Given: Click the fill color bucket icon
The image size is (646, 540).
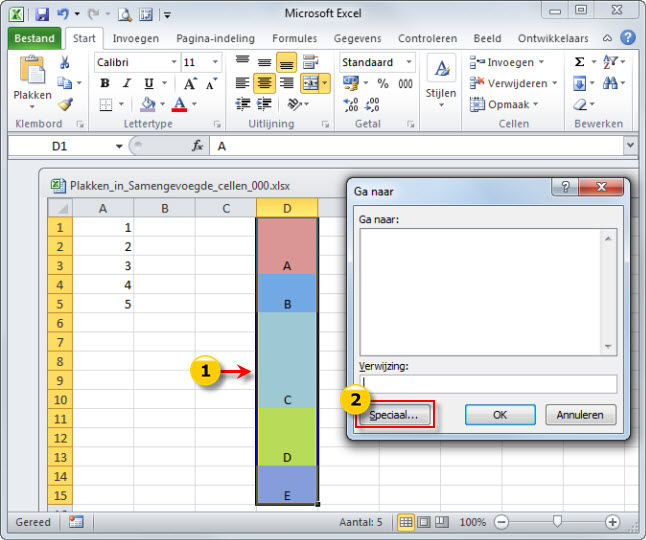Looking at the screenshot, I should click(147, 104).
